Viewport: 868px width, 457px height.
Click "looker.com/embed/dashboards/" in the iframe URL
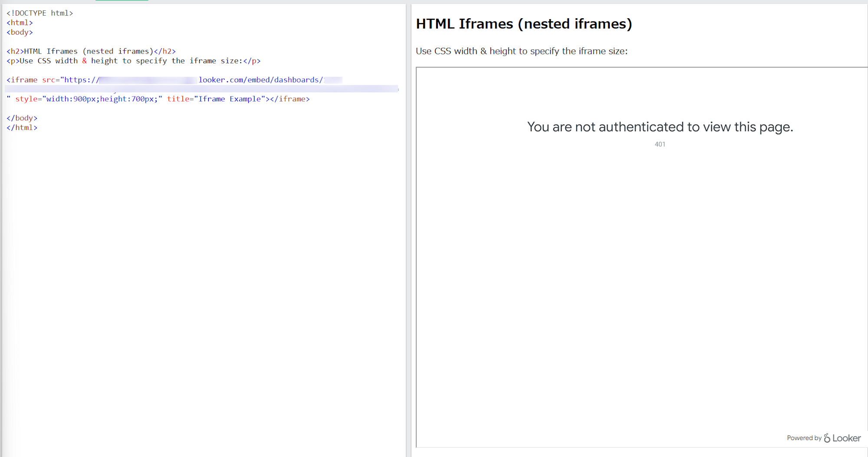(x=261, y=80)
